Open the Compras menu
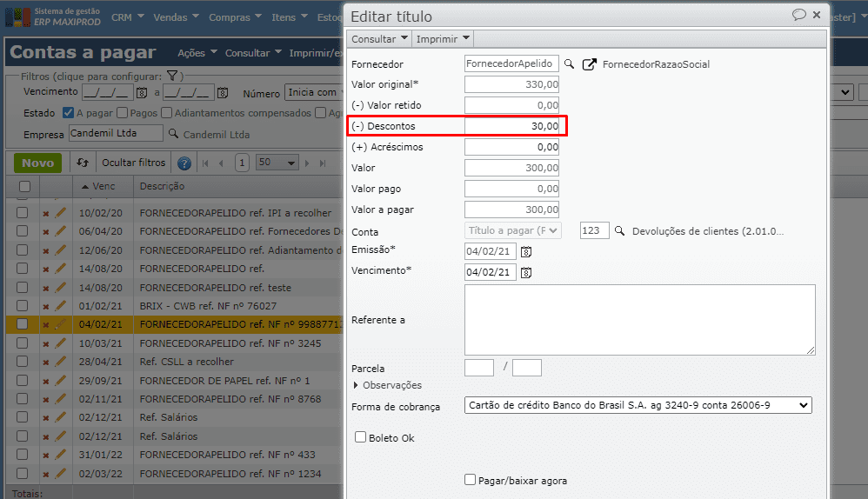 [x=236, y=17]
